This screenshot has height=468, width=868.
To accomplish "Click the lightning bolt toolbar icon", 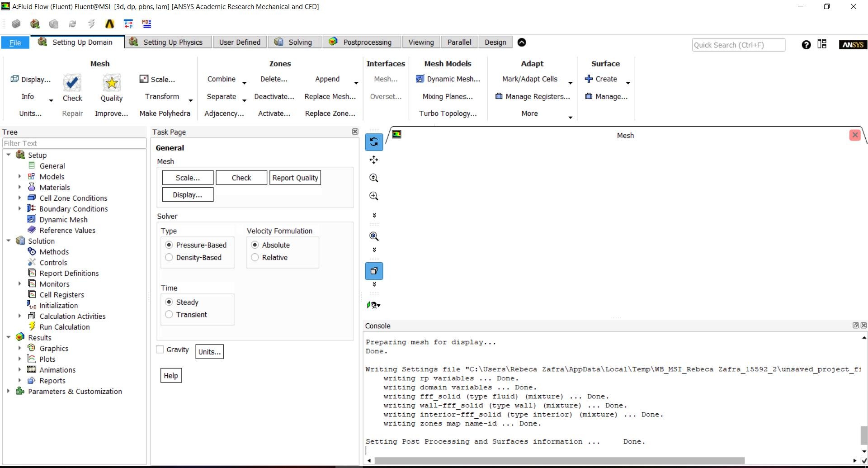I will [91, 24].
